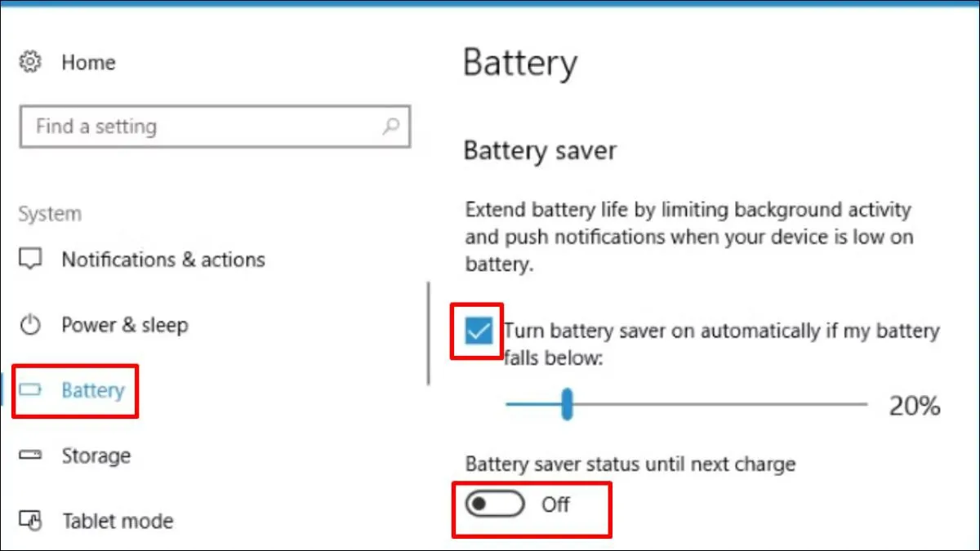Switch to Tablet mode settings label
The height and width of the screenshot is (551, 980).
[x=118, y=520]
